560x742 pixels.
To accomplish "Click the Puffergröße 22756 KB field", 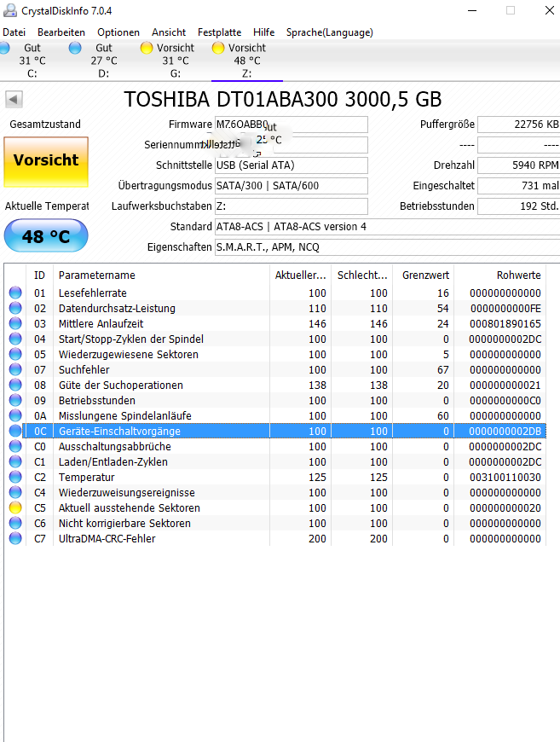I will click(519, 125).
